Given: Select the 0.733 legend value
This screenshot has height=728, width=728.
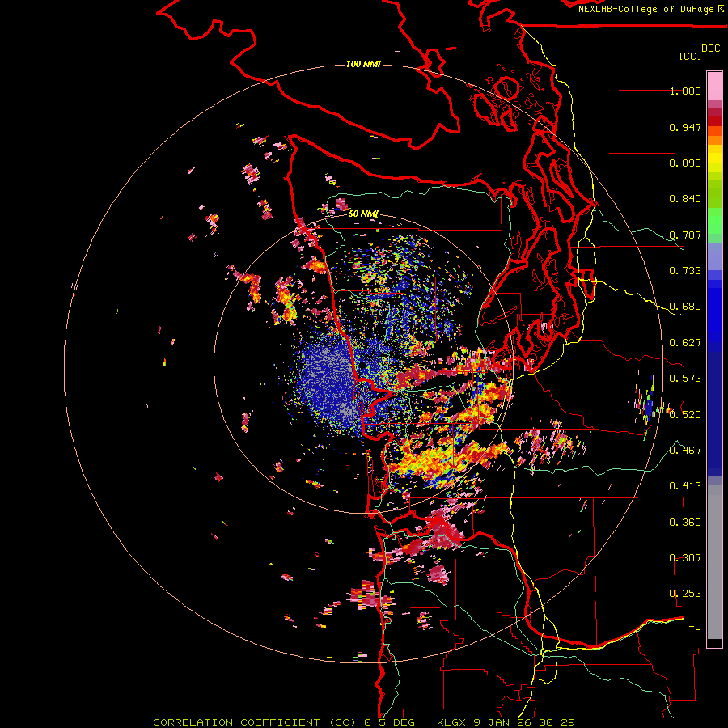Looking at the screenshot, I should [x=685, y=271].
